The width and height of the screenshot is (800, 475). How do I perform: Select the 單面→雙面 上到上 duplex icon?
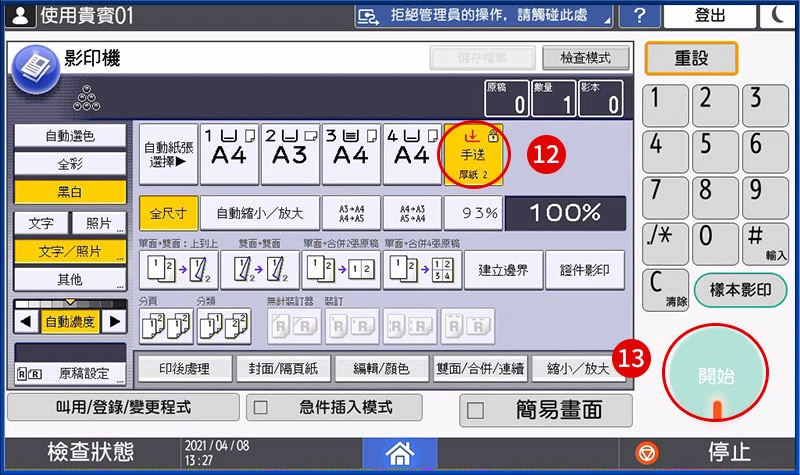pyautogui.click(x=179, y=270)
